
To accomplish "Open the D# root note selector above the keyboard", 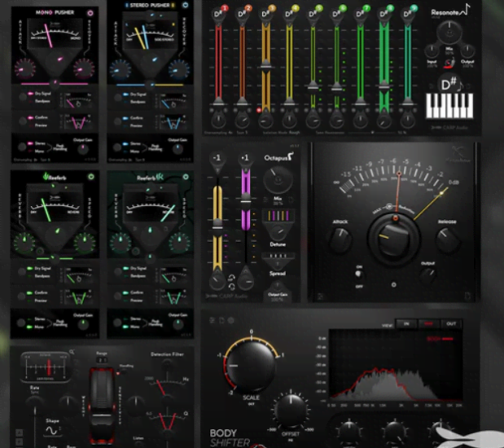I will coord(449,84).
